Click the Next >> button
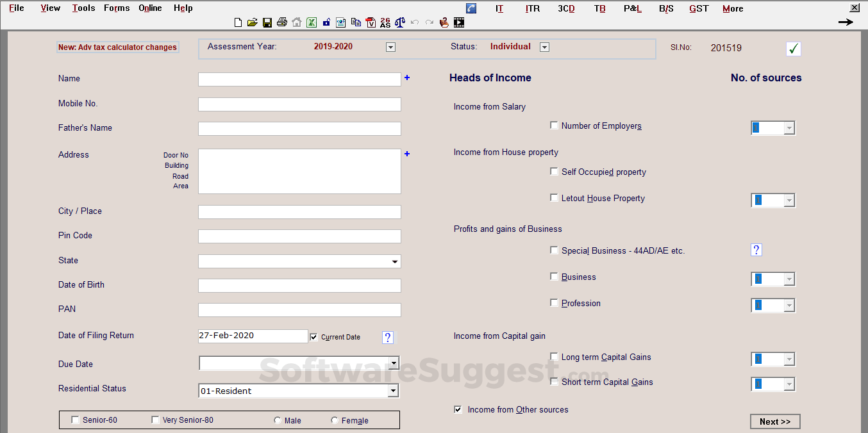868x433 pixels. click(775, 421)
